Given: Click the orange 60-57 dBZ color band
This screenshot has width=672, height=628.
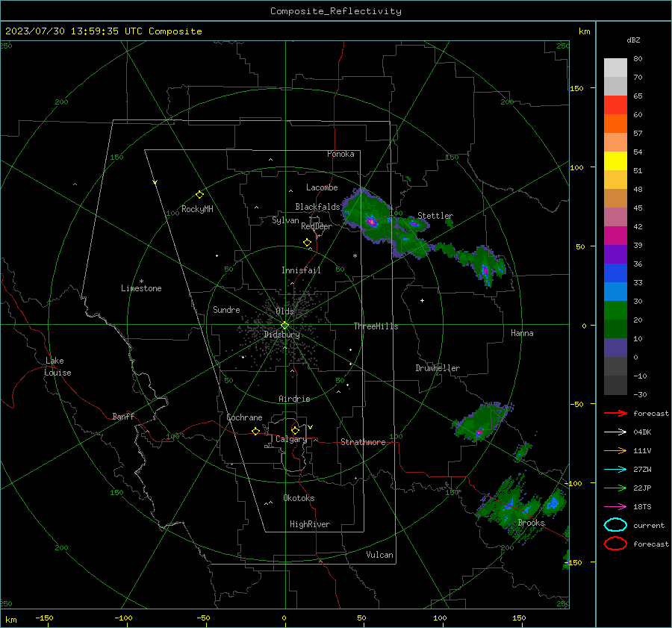Looking at the screenshot, I should coord(615,123).
